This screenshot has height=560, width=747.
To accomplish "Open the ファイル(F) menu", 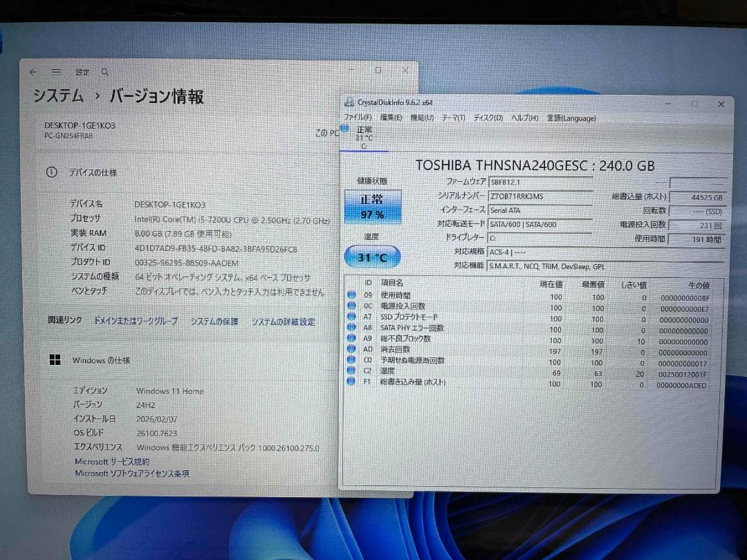I will pos(358,118).
